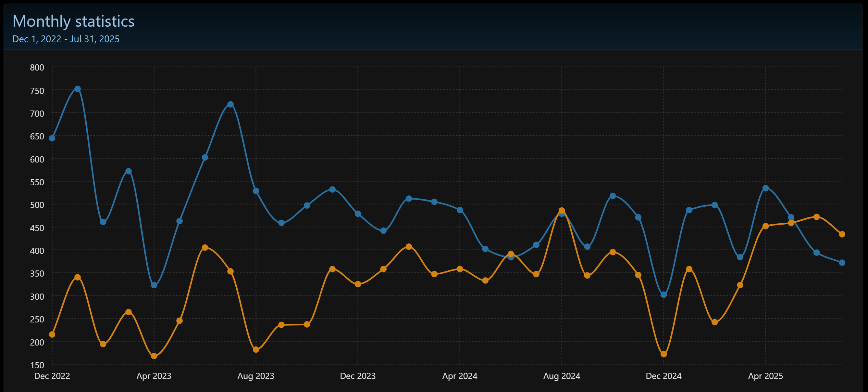Click the blue peak point near 750
Image resolution: width=868 pixels, height=392 pixels.
click(x=78, y=89)
